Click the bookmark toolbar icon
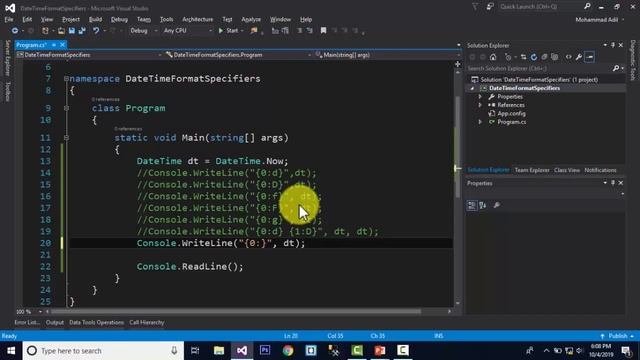640x360 pixels. [x=323, y=31]
